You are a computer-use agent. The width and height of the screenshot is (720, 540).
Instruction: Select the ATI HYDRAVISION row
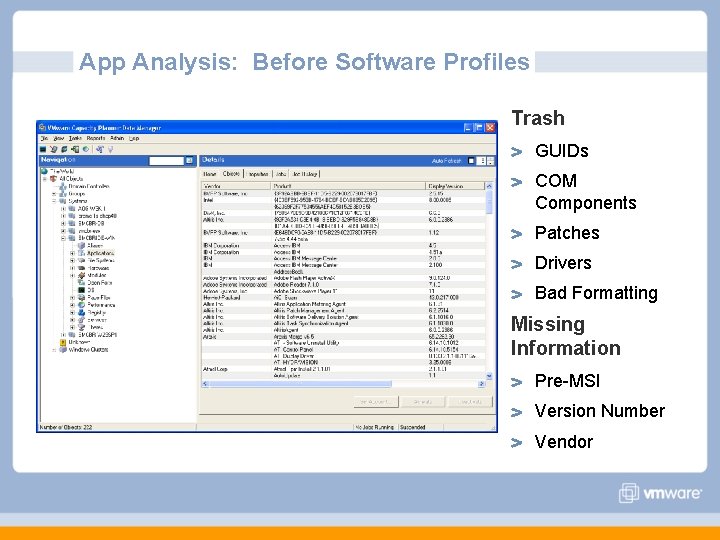(343, 362)
